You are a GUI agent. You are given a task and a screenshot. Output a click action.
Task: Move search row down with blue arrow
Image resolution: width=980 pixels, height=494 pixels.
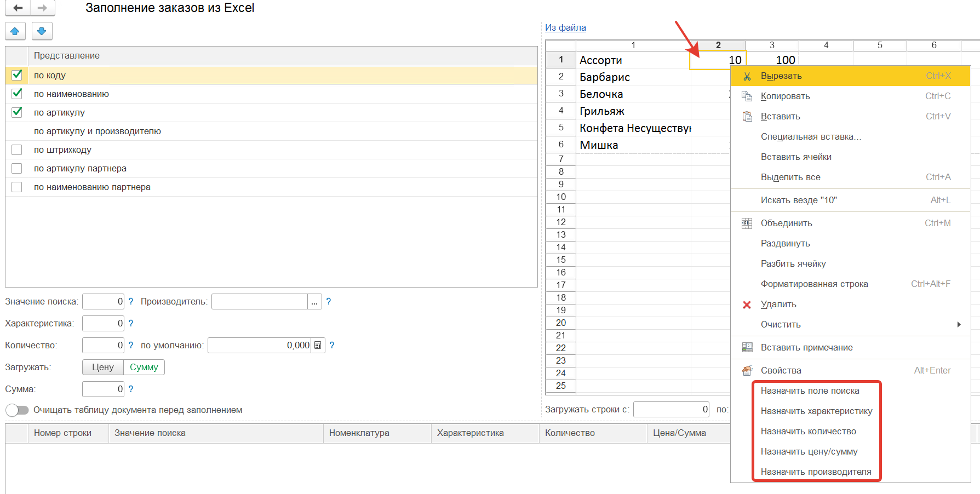[x=42, y=31]
